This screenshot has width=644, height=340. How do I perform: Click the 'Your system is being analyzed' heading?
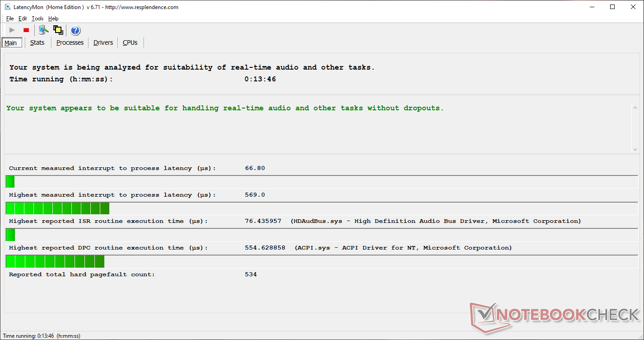pyautogui.click(x=192, y=67)
